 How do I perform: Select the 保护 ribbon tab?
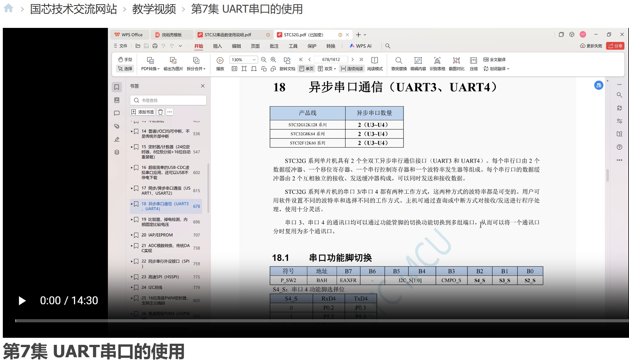coord(312,46)
